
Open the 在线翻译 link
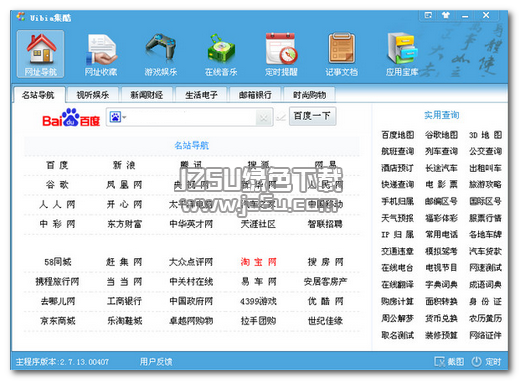point(398,284)
